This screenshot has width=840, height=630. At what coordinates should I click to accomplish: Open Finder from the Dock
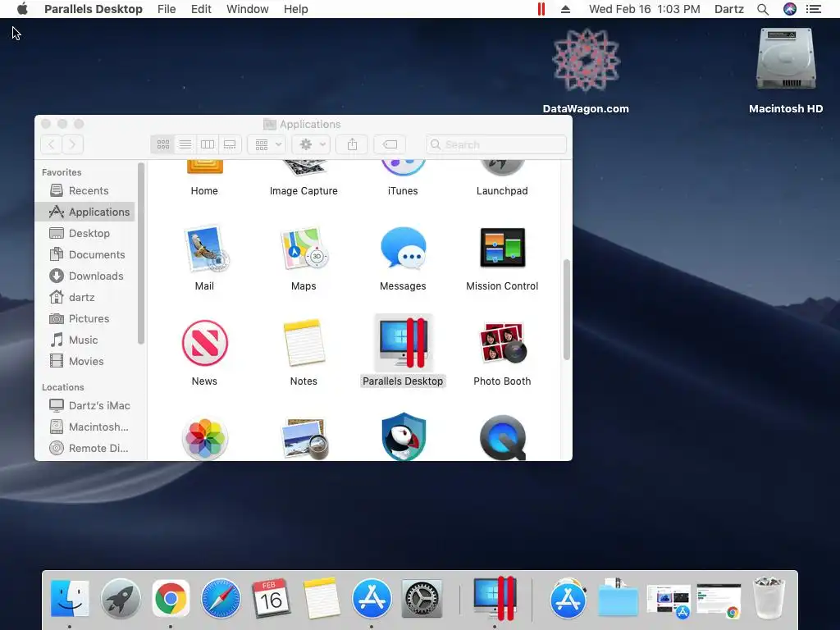[x=70, y=598]
